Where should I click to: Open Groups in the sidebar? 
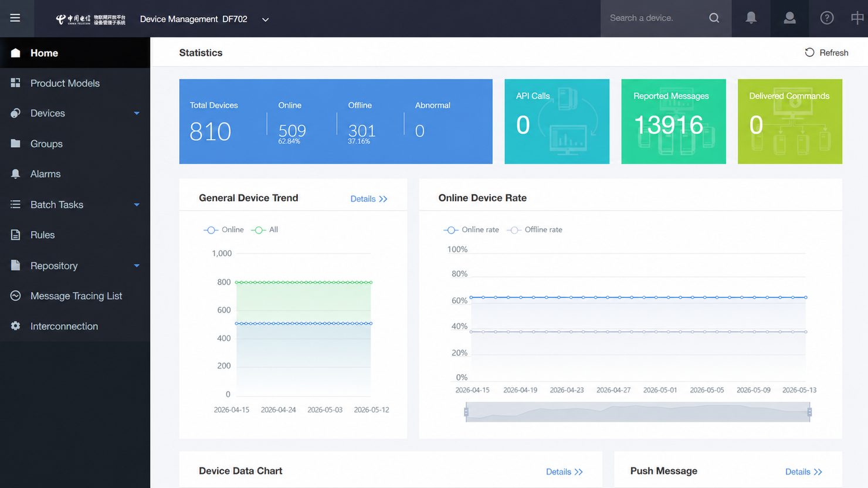75,144
